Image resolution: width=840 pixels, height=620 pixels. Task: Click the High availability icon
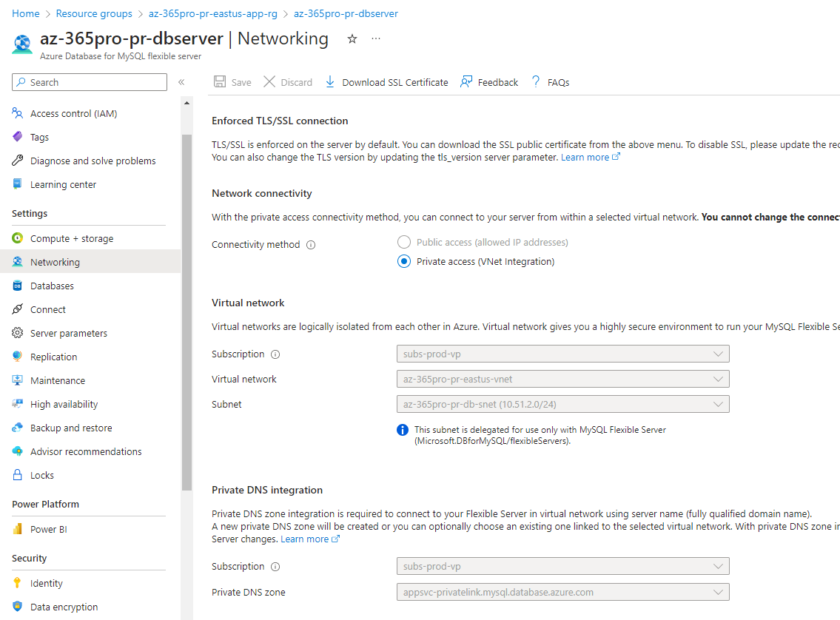coord(17,404)
